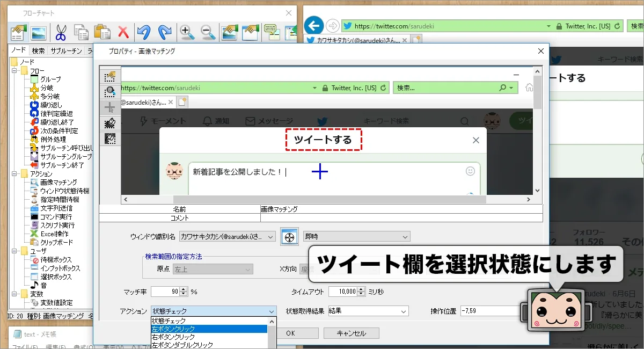Open the browser address bar dropdown arrow

548,26
